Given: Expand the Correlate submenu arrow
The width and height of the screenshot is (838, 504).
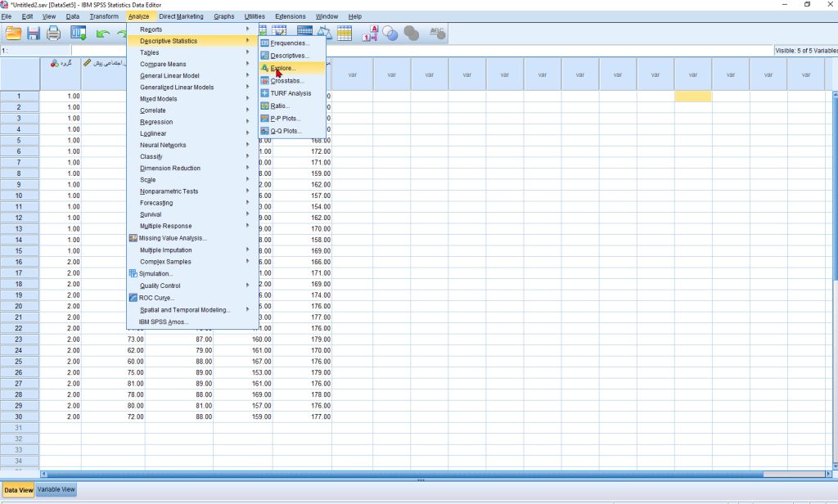Looking at the screenshot, I should pyautogui.click(x=247, y=110).
